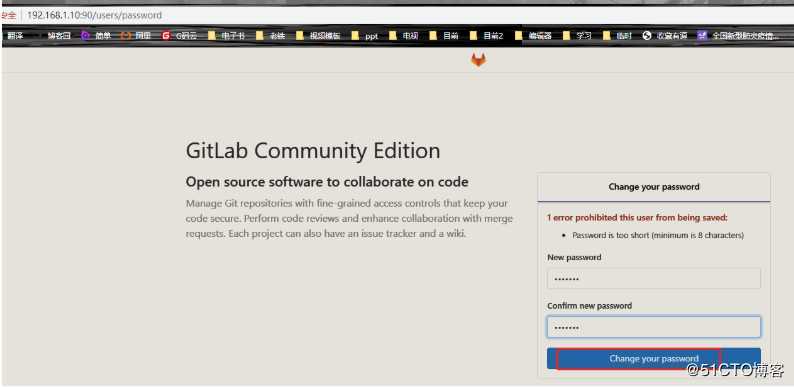
Task: Open the globe icon bookmark
Action: (665, 36)
